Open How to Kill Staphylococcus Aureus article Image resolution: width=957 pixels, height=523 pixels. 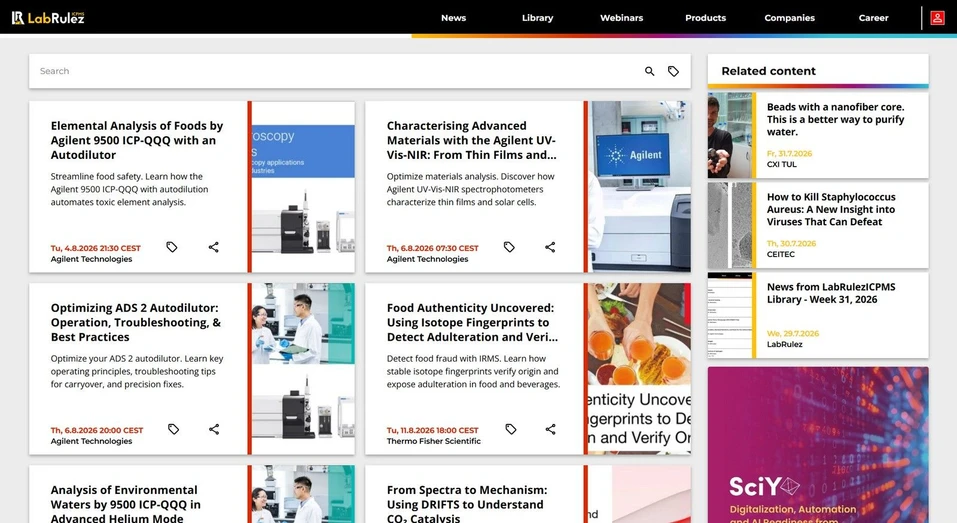point(831,209)
